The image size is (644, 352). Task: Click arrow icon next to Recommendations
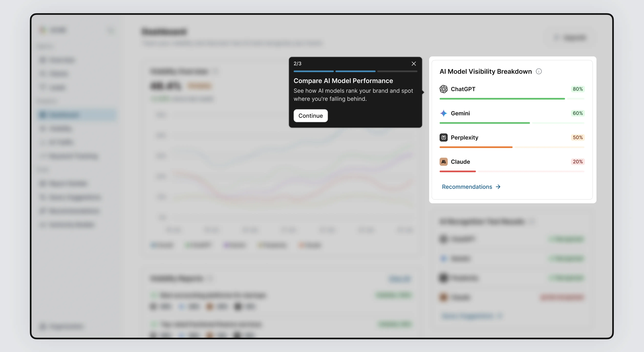498,187
